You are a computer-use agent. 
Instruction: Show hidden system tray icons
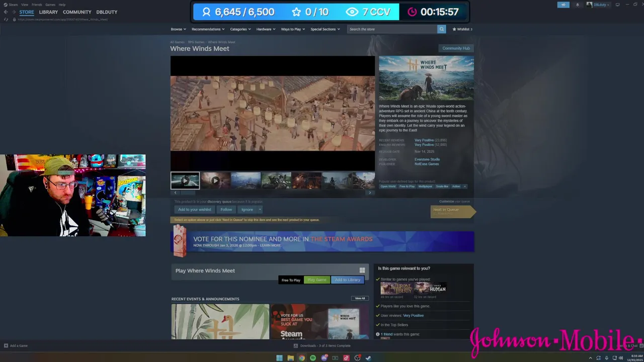[x=591, y=358]
